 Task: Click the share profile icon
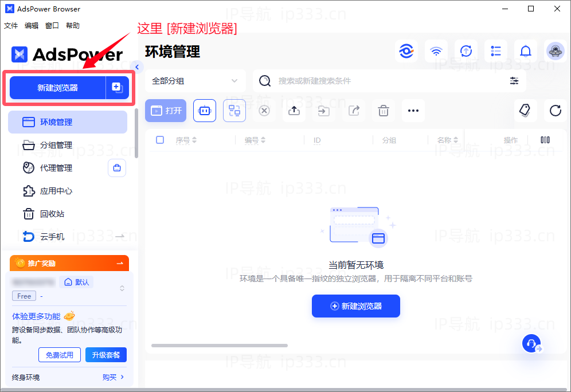point(354,110)
